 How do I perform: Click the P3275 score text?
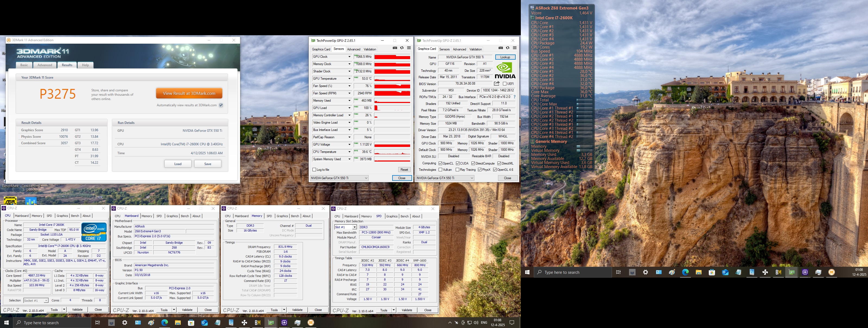tap(58, 94)
